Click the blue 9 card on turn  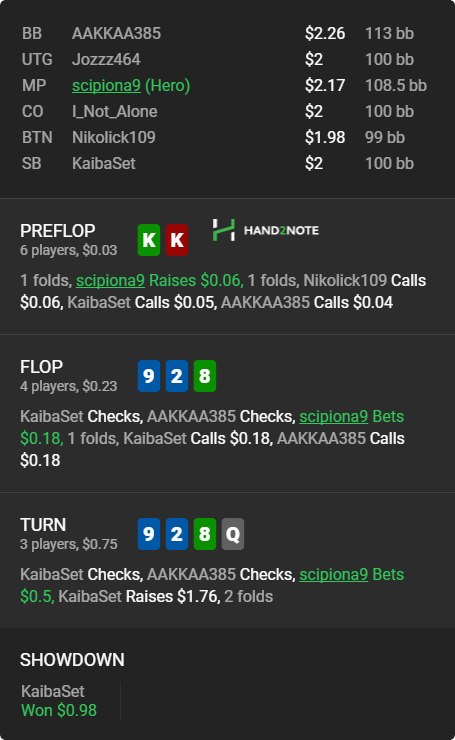(149, 534)
